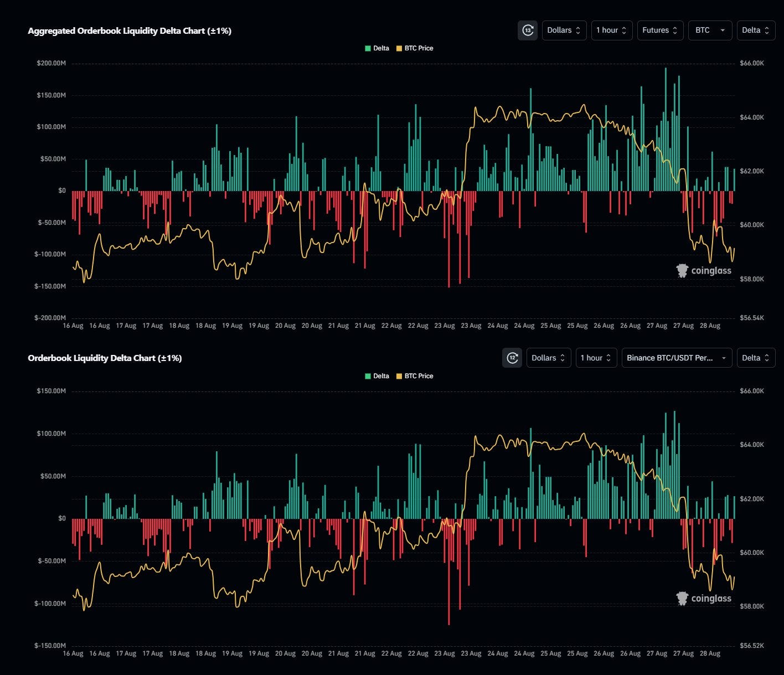Click the $66.00K price label in lower chart
Screen dimensions: 784x675
[x=752, y=391]
